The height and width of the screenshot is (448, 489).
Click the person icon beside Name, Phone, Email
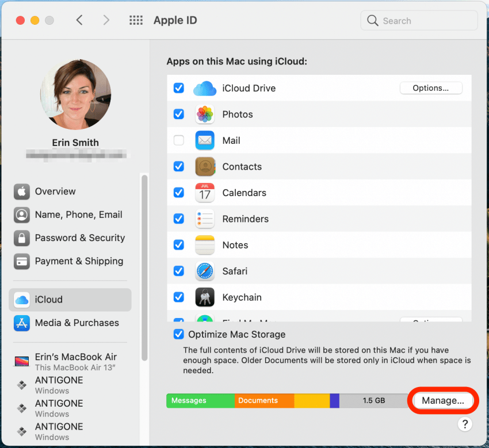(21, 215)
